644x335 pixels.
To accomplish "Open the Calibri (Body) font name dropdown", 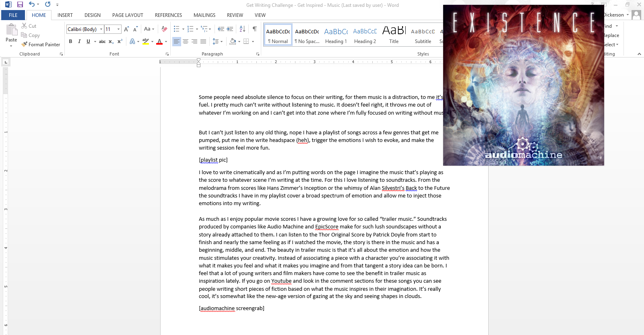I will 101,29.
